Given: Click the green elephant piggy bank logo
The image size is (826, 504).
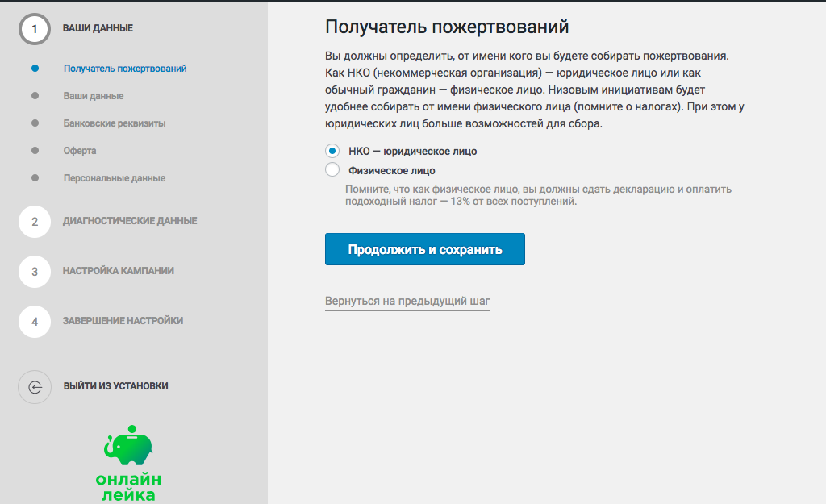Looking at the screenshot, I should (x=127, y=445).
